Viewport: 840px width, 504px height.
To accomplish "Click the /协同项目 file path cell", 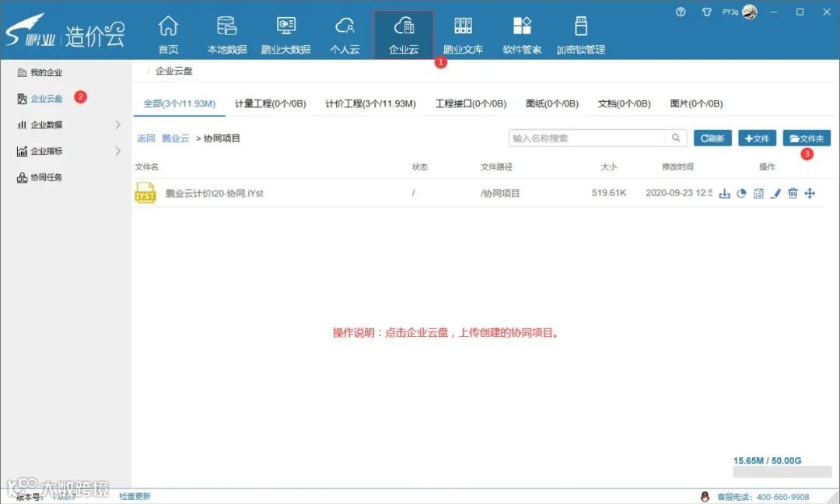I will [500, 193].
